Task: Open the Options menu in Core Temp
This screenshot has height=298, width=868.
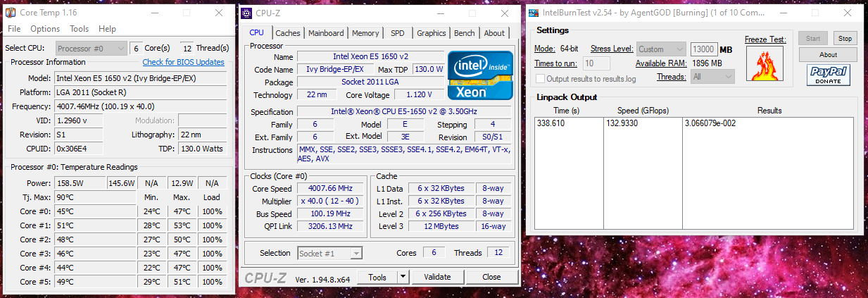Action: (45, 29)
